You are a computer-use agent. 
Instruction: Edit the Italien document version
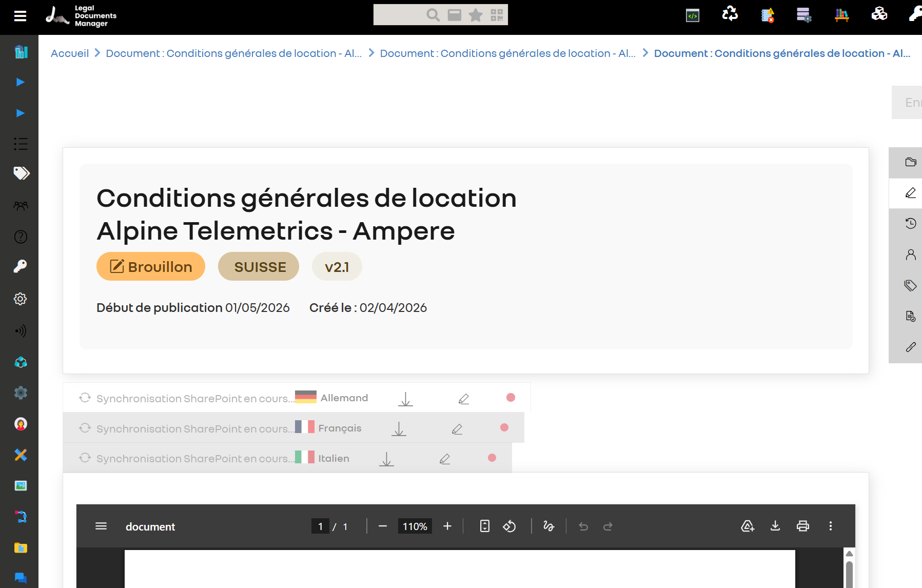click(445, 459)
